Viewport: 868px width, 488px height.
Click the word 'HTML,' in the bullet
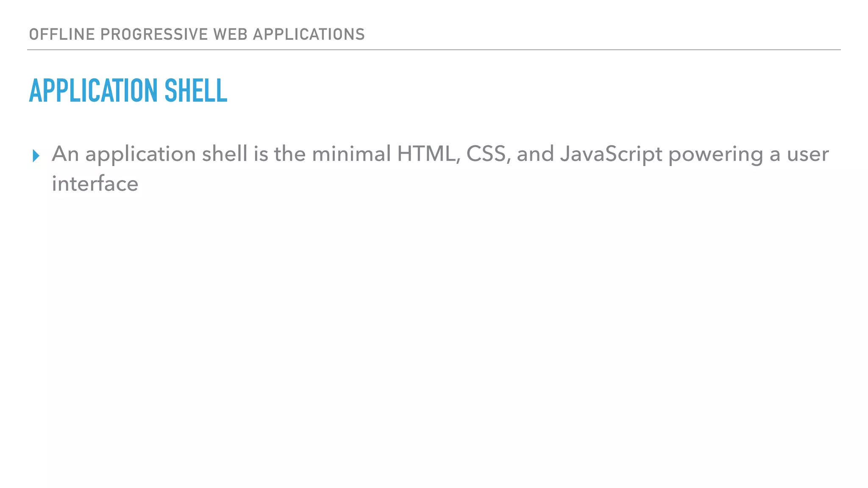[x=428, y=154]
